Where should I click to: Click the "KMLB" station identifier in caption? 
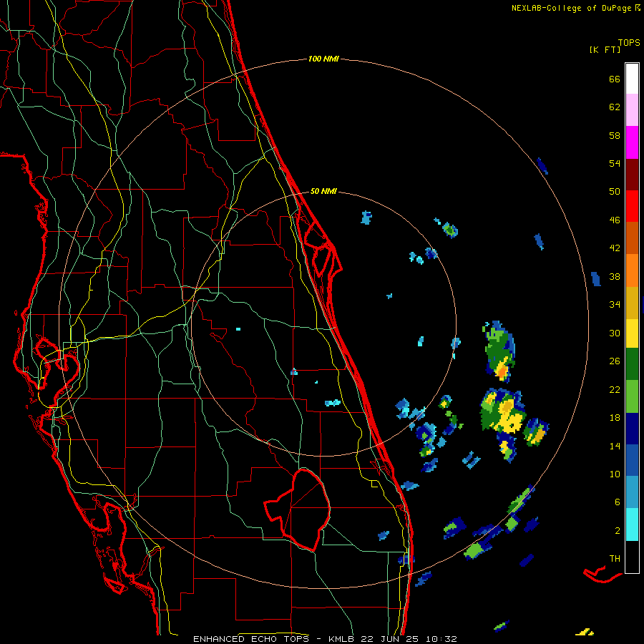coord(343,639)
